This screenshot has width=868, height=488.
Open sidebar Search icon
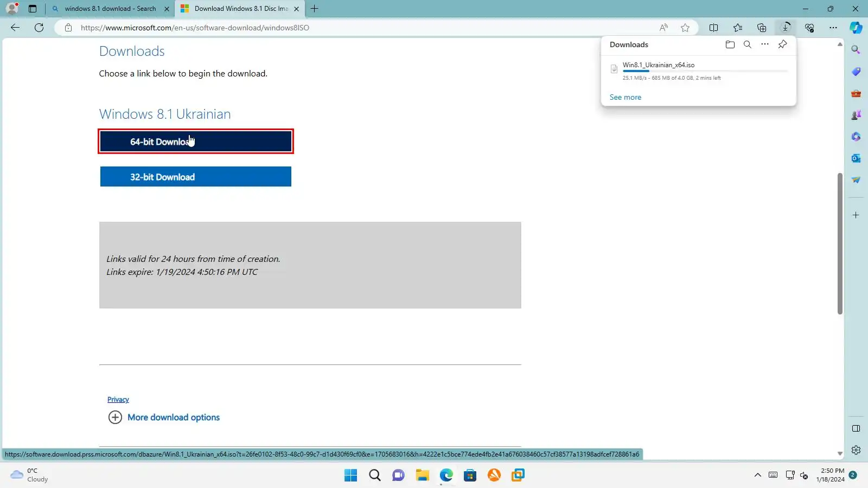[x=856, y=50]
